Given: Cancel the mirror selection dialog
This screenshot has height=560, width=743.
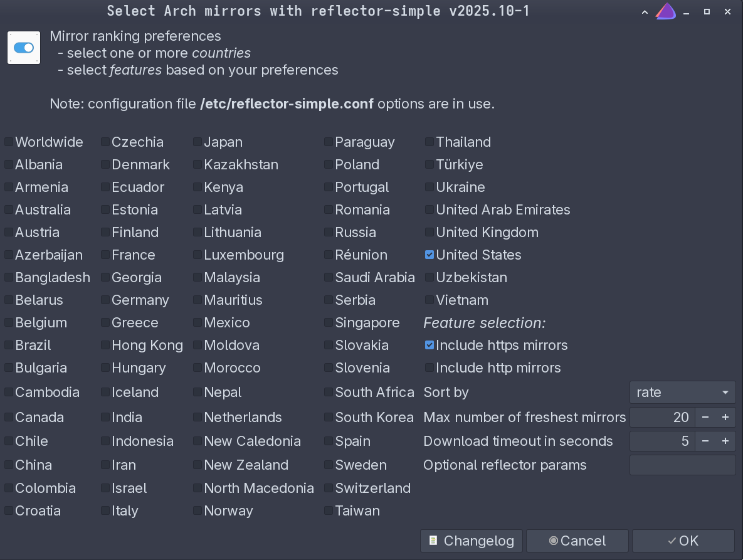Looking at the screenshot, I should pyautogui.click(x=577, y=541).
